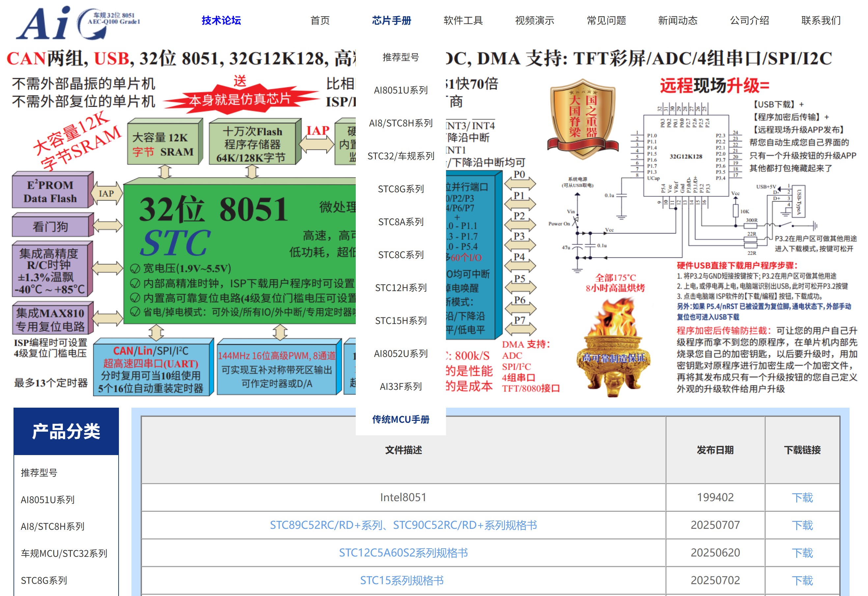Open 视频演示 menu item
The height and width of the screenshot is (596, 868).
(534, 20)
